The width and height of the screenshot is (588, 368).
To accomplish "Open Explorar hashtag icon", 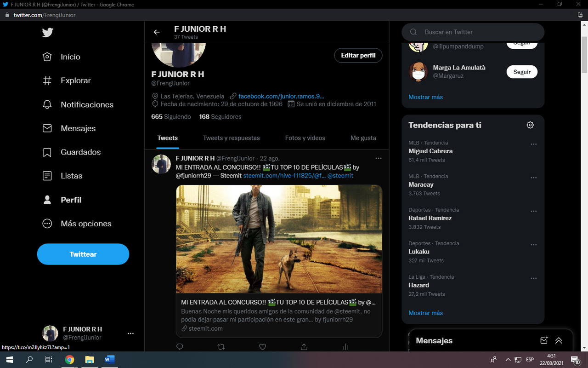I will click(x=47, y=80).
